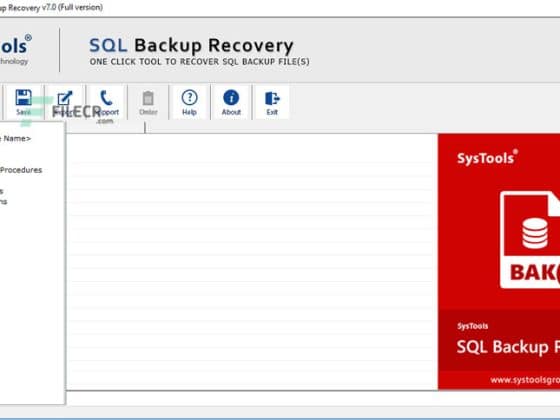
Task: Click the pencil-and-square toolbar icon
Action: [x=65, y=98]
